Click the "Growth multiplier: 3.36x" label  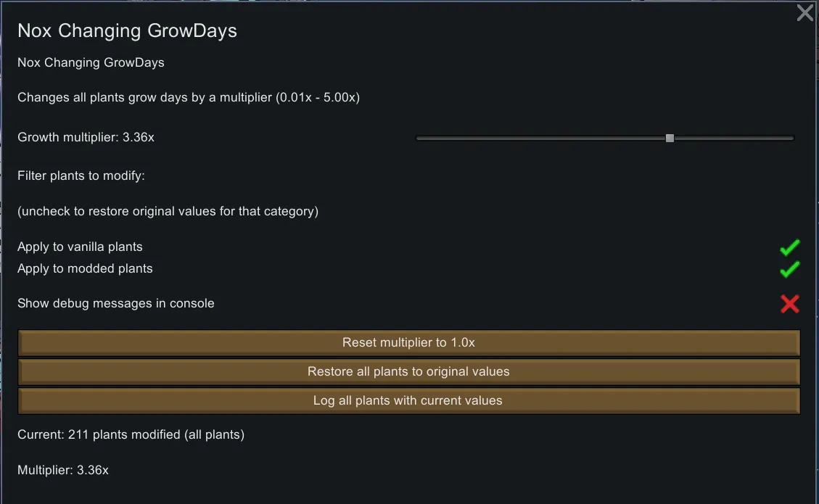(86, 137)
